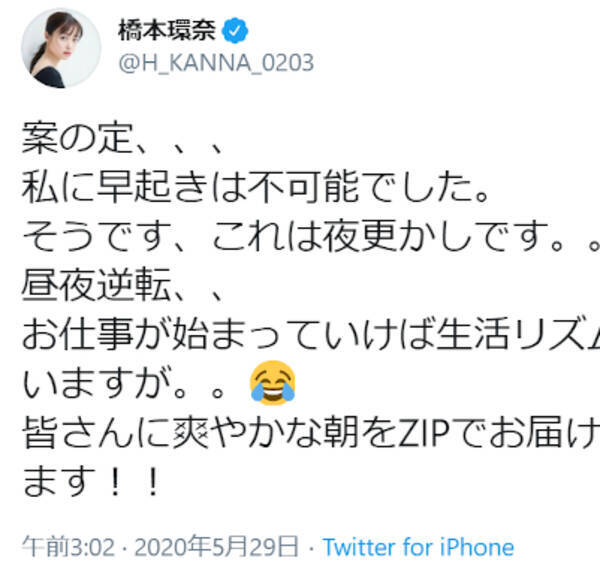Viewport: 600px width, 570px height.
Task: Click the line beginning お仕事が始まって
Action: coord(311,335)
